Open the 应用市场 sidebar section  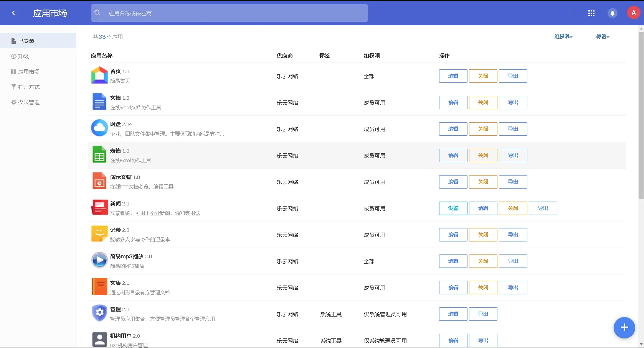click(38, 71)
